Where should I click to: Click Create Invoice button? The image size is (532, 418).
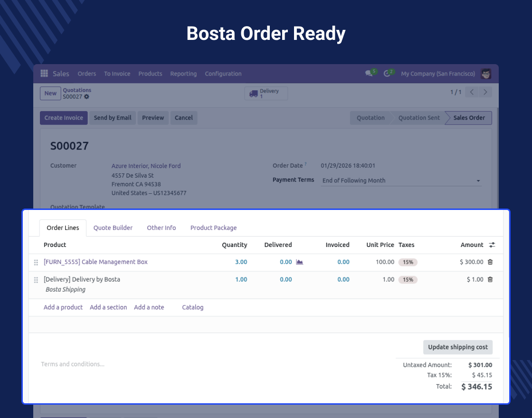(x=64, y=118)
